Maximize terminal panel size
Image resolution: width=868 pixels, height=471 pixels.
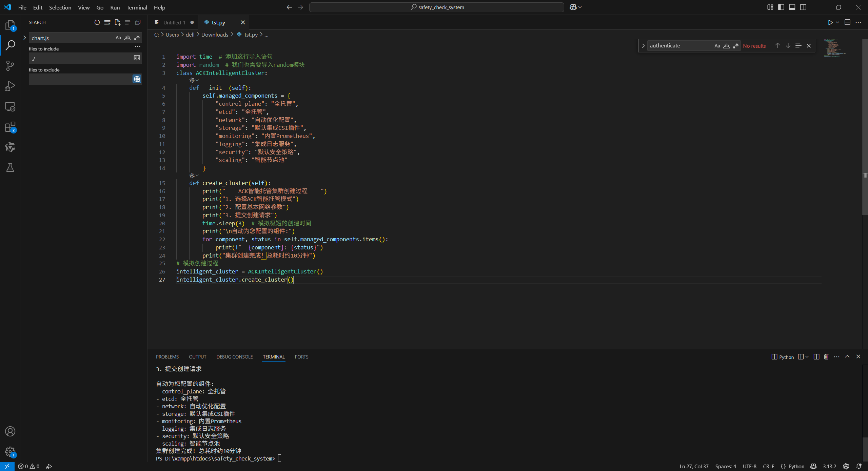click(847, 356)
